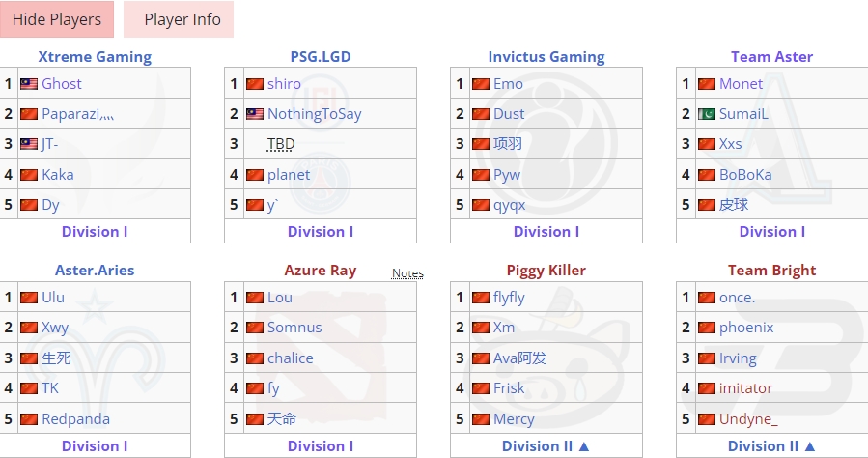The width and height of the screenshot is (868, 458).
Task: Click the flag icon beside Emo
Action: [481, 84]
